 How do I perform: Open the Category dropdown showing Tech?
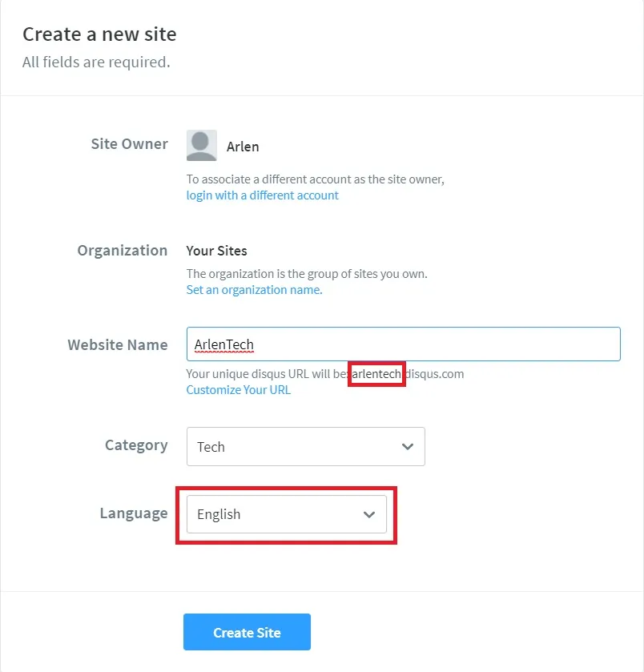(304, 446)
